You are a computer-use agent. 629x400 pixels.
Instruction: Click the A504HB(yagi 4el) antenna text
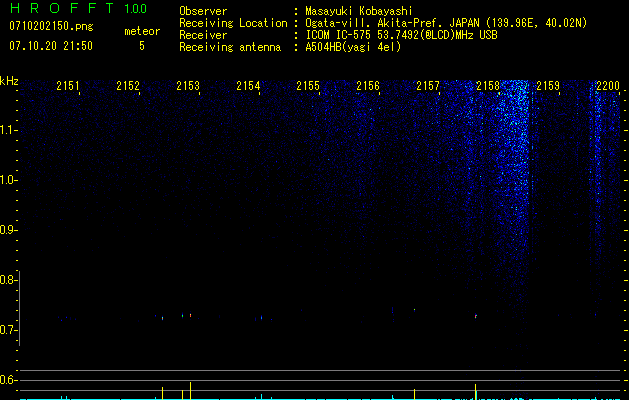pyautogui.click(x=353, y=47)
